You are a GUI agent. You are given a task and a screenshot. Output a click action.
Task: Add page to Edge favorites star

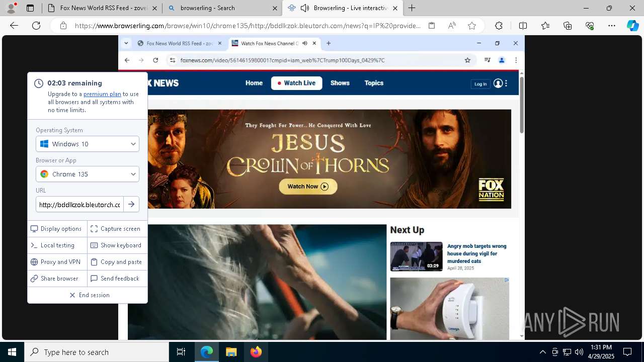tap(471, 26)
